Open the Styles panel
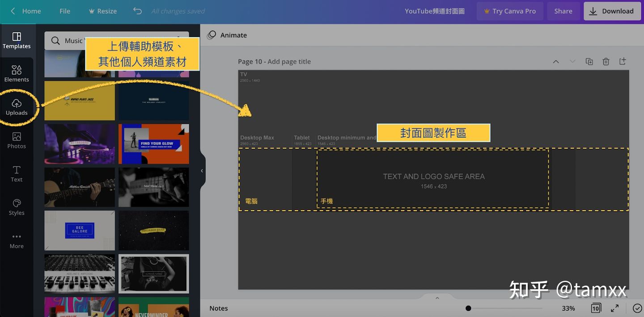The width and height of the screenshot is (644, 317). 17,207
